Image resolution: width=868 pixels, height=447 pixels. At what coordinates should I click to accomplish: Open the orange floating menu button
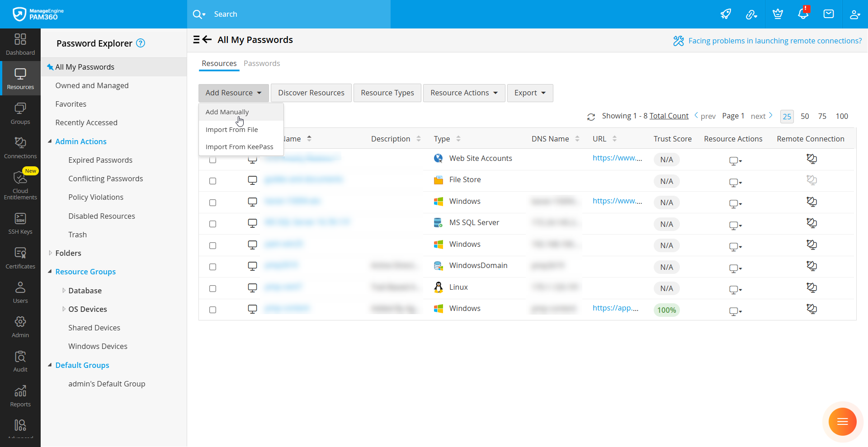(842, 421)
